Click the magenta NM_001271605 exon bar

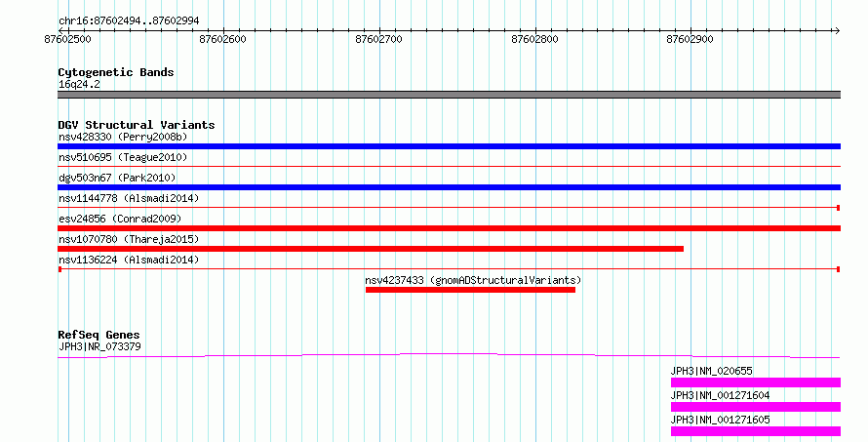click(x=756, y=431)
